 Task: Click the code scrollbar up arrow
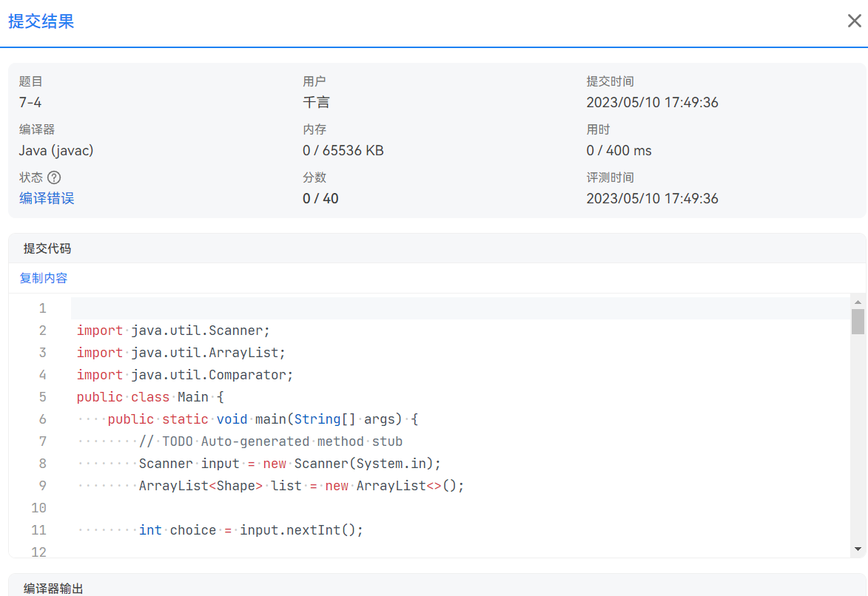point(858,302)
